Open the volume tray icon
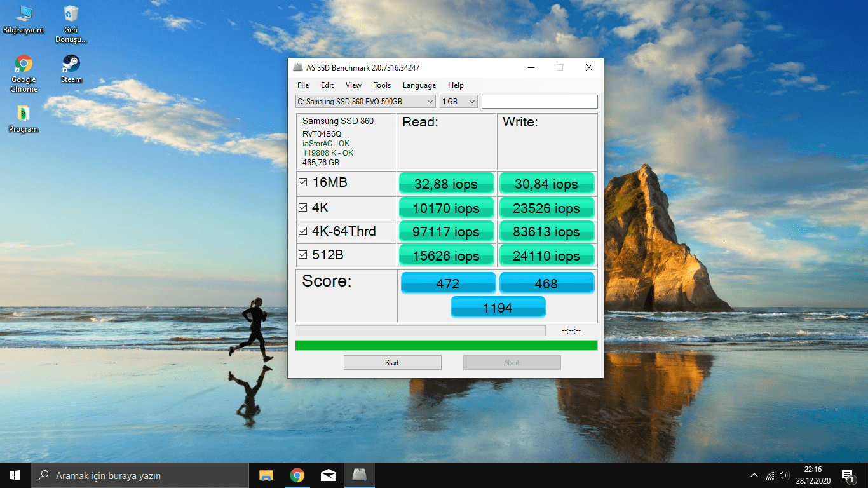Image resolution: width=868 pixels, height=488 pixels. tap(784, 475)
